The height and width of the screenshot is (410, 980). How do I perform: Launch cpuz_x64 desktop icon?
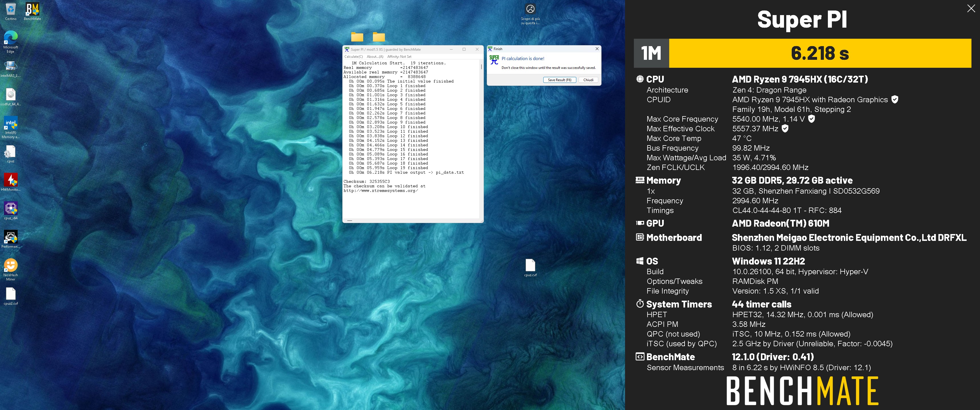(11, 211)
